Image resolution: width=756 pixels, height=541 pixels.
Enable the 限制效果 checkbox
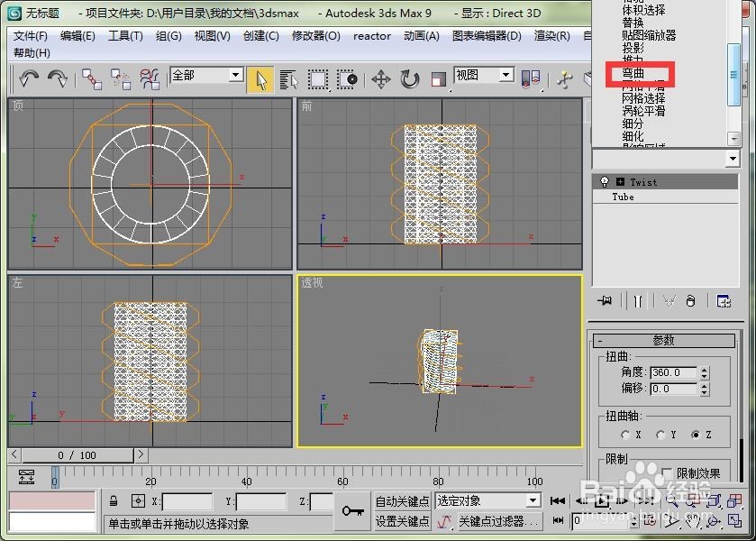coord(667,472)
